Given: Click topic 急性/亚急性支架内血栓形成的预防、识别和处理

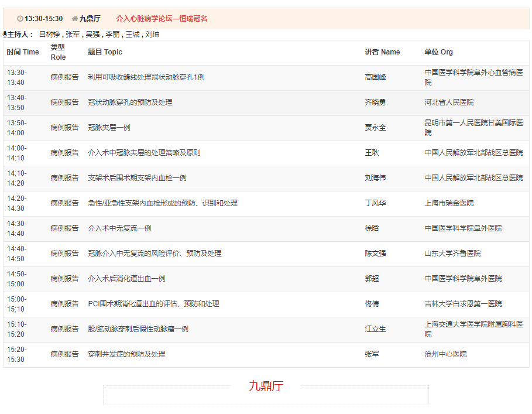Looking at the screenshot, I should (163, 203).
